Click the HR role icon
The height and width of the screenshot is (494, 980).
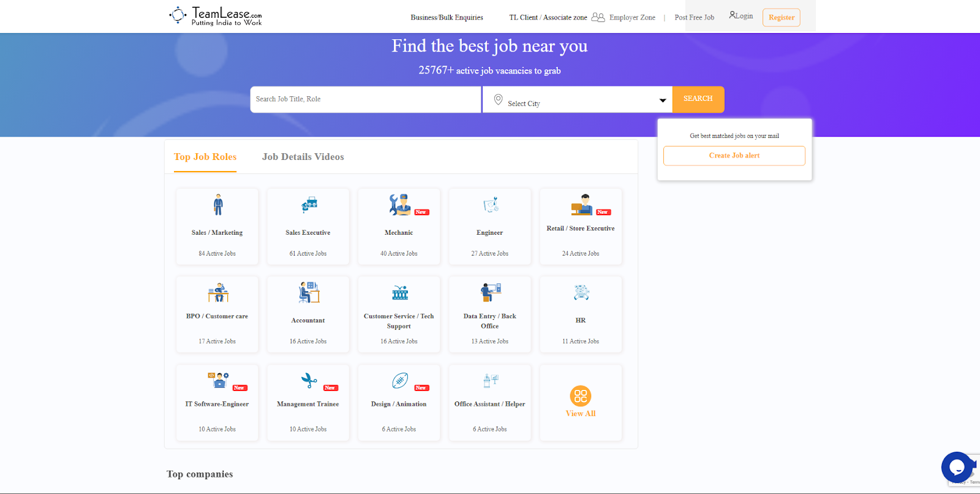[x=581, y=292]
